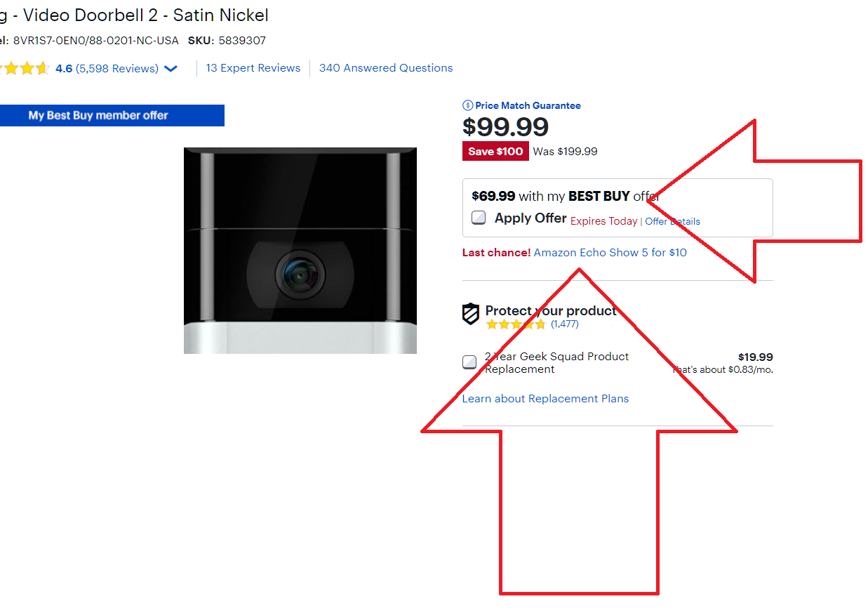Enable the 2-Year Geek Squad Product Replacement checkbox

pyautogui.click(x=469, y=362)
